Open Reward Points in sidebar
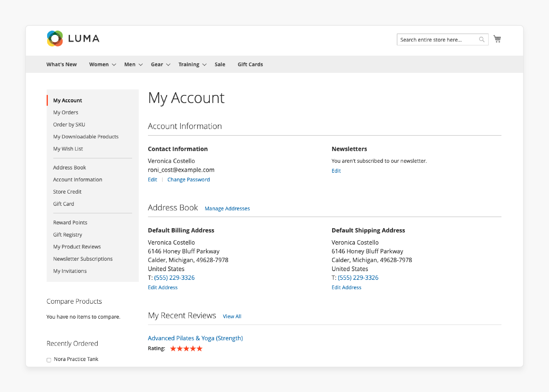Viewport: 549px width, 392px height. coord(70,223)
